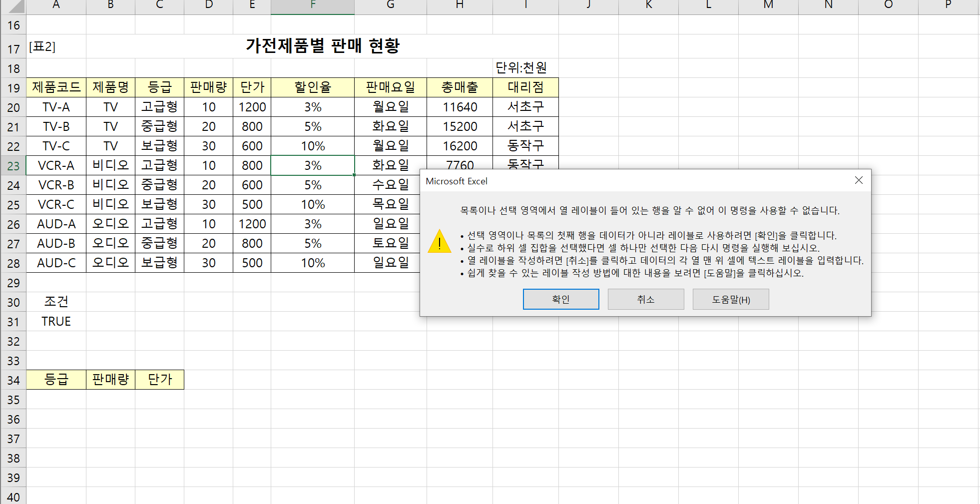Image resolution: width=980 pixels, height=504 pixels.
Task: Click the 단위:천원 cell
Action: tap(521, 68)
